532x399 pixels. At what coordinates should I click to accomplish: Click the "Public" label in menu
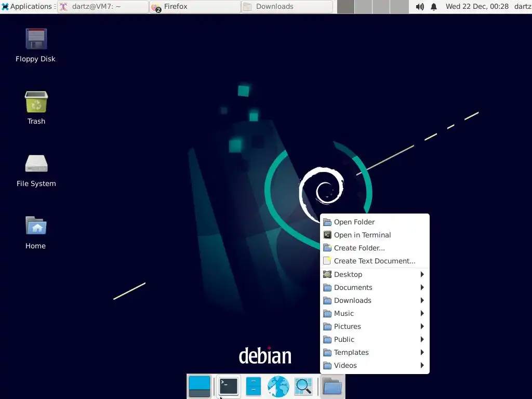pyautogui.click(x=344, y=339)
